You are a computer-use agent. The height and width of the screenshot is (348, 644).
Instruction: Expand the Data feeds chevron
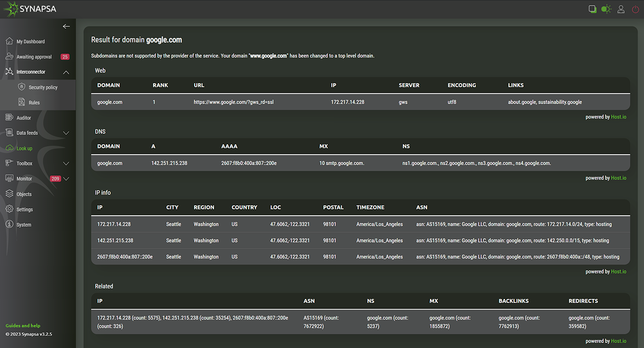(66, 133)
